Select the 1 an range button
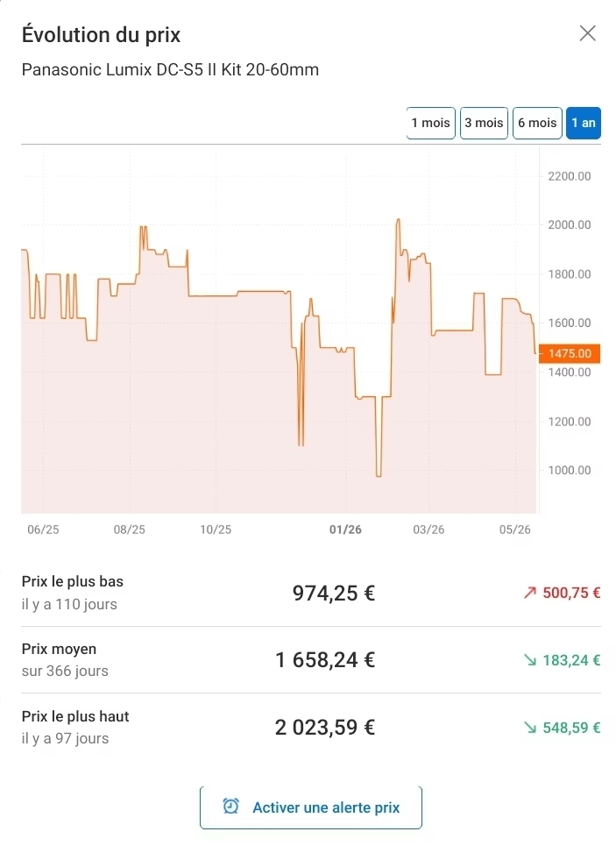The width and height of the screenshot is (616, 846). [583, 123]
